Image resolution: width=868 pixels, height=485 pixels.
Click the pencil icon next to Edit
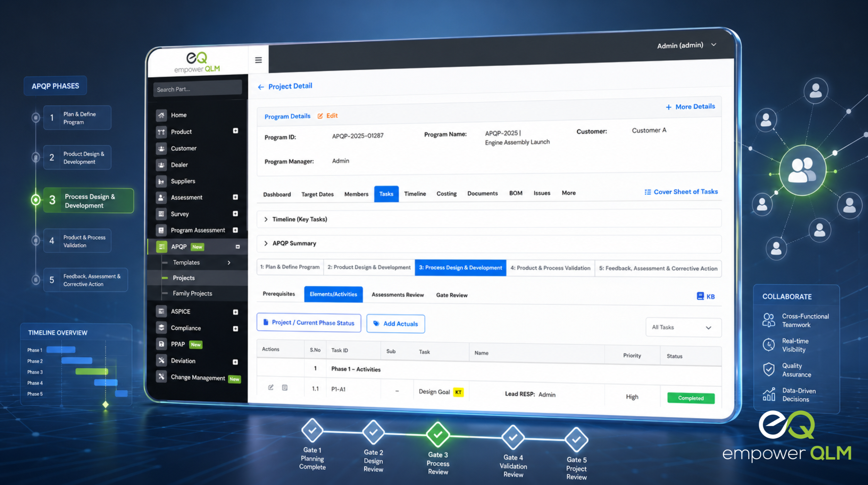(320, 116)
